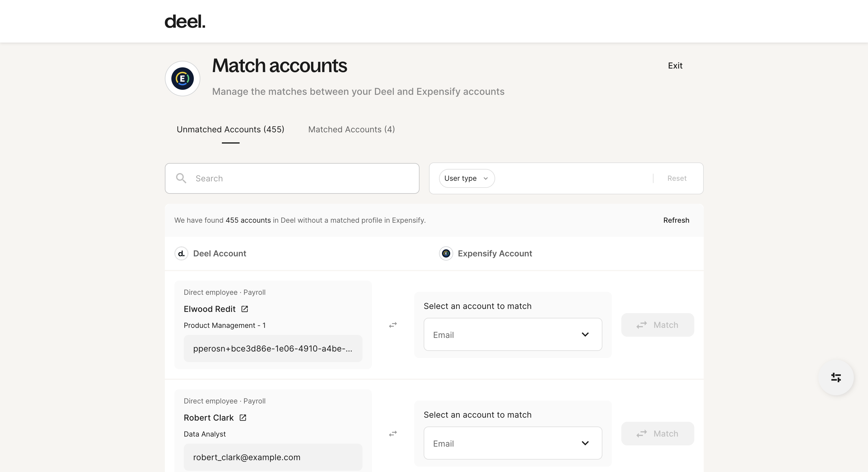This screenshot has height=472, width=868.
Task: Click Match for Elwood Redit
Action: coord(657,325)
